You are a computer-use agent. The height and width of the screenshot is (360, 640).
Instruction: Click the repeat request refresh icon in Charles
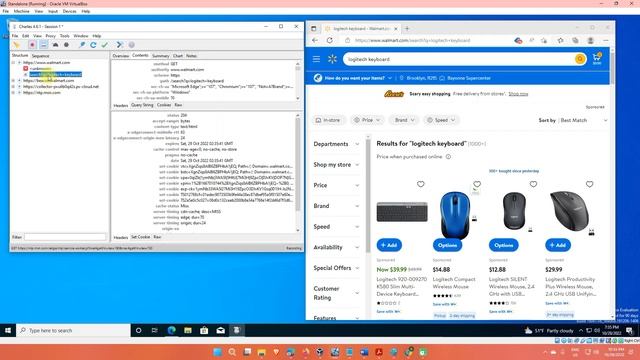(93, 45)
